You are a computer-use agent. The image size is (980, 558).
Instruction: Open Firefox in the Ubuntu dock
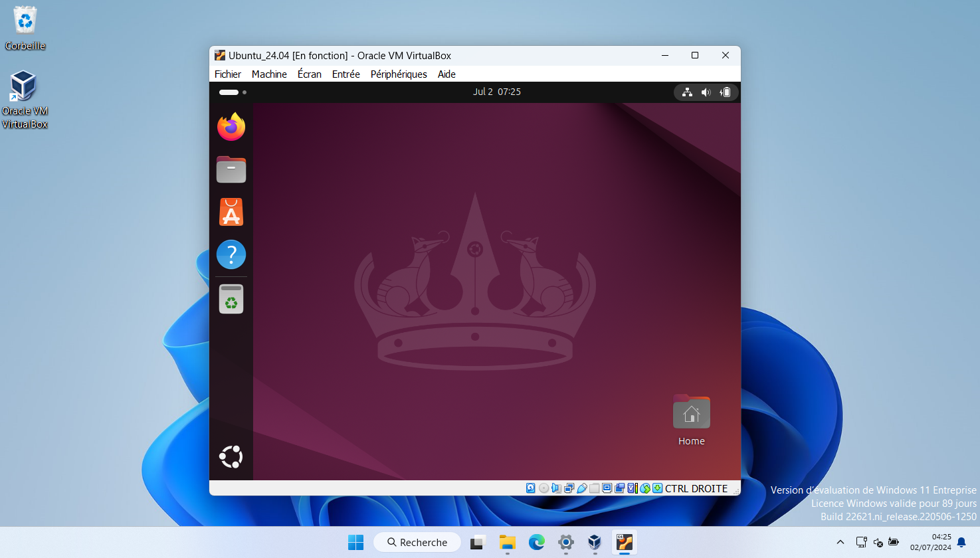[231, 127]
